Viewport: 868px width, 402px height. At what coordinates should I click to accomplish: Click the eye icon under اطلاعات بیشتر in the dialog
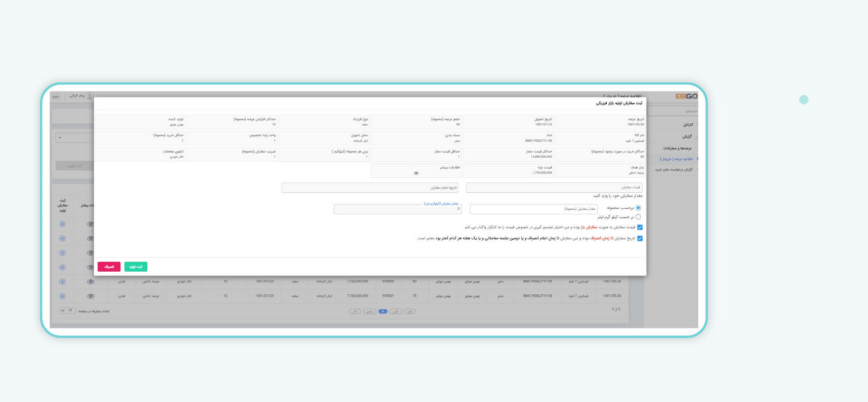pos(416,173)
